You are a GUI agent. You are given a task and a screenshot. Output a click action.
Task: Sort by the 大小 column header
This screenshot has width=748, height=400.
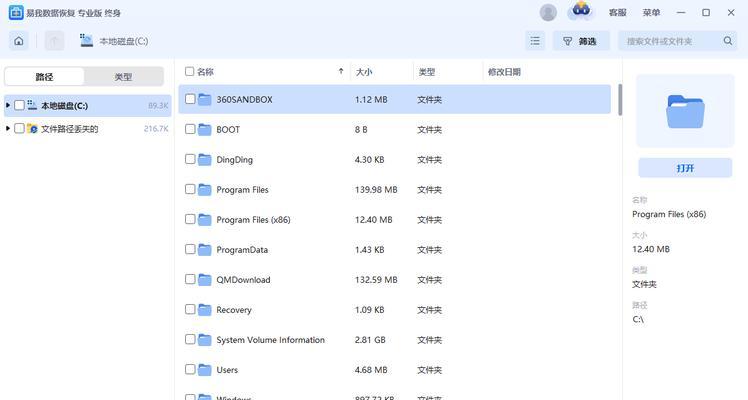[364, 72]
